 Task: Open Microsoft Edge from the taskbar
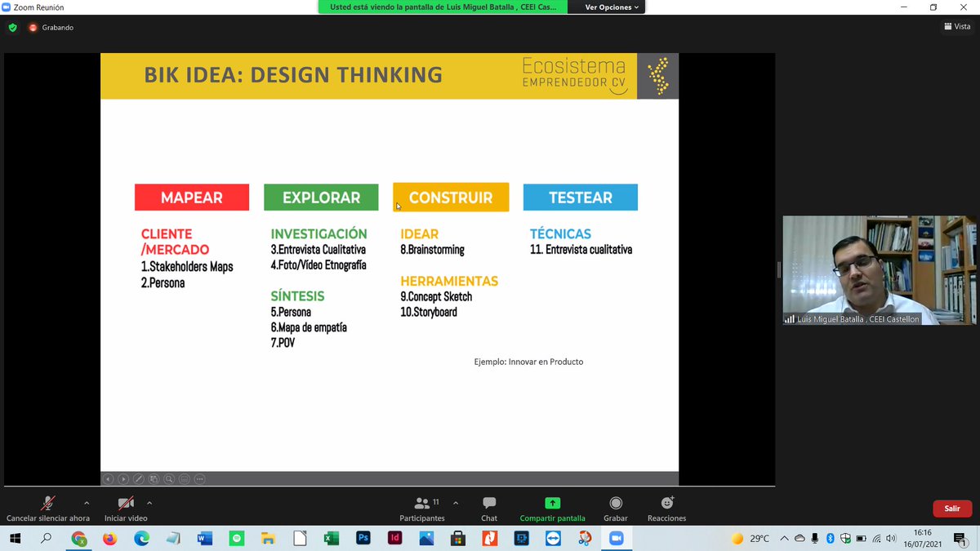pos(141,539)
